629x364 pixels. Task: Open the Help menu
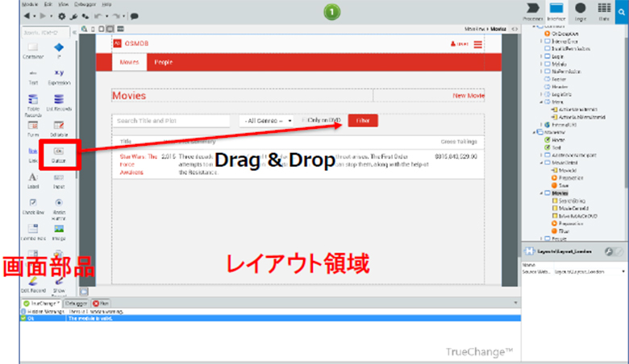pyautogui.click(x=106, y=4)
